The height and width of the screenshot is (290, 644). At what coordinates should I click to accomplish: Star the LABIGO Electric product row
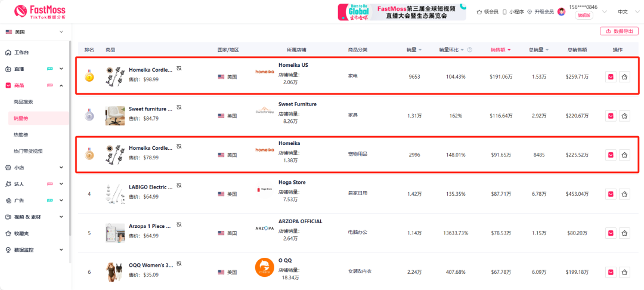(x=624, y=194)
